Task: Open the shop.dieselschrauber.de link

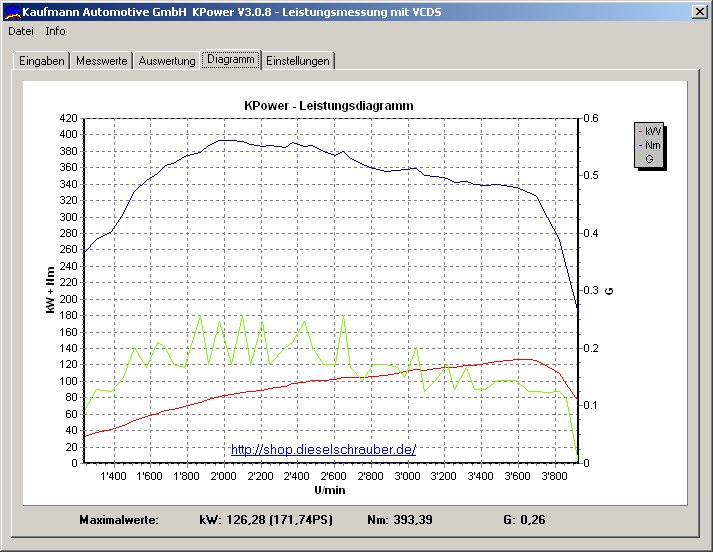Action: click(x=323, y=449)
